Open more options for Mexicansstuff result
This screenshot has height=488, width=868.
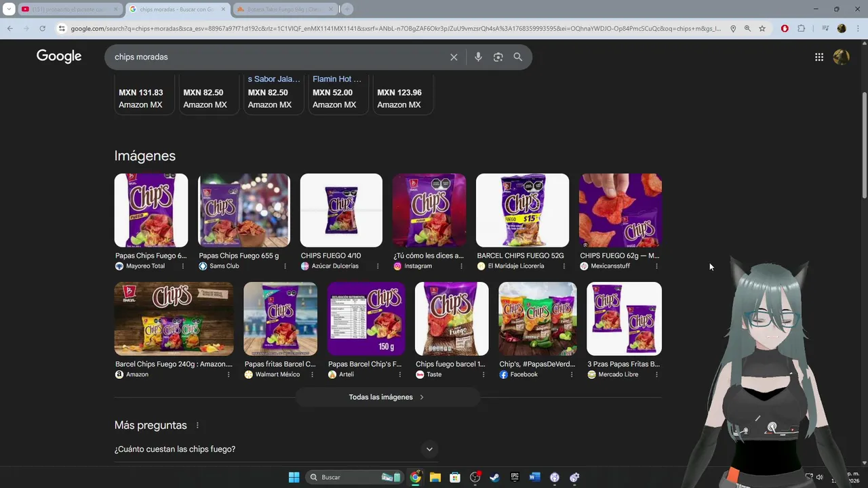656,266
